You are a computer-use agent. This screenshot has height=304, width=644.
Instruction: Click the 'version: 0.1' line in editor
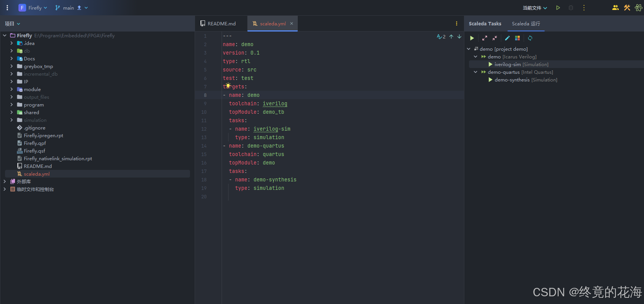[x=241, y=53]
